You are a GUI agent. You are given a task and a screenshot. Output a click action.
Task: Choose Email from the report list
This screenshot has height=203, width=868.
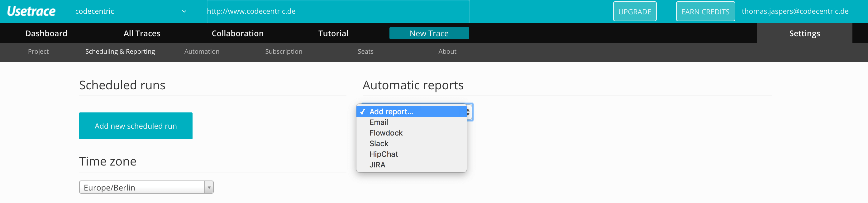412,122
